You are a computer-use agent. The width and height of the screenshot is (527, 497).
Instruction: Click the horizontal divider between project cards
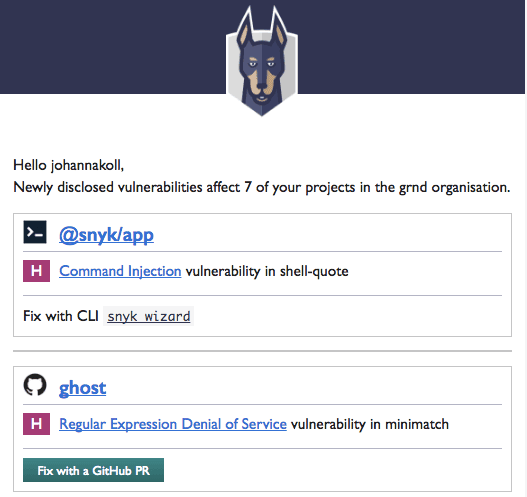click(262, 351)
